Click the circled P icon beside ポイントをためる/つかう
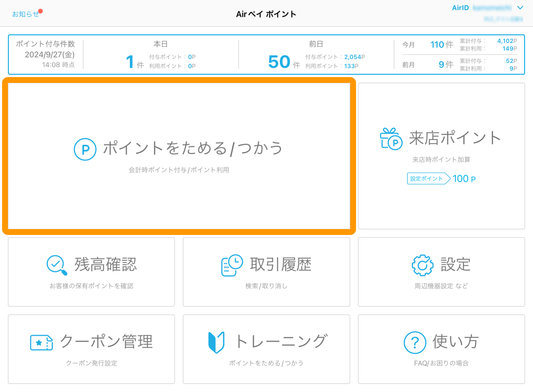The width and height of the screenshot is (533, 392). (85, 149)
